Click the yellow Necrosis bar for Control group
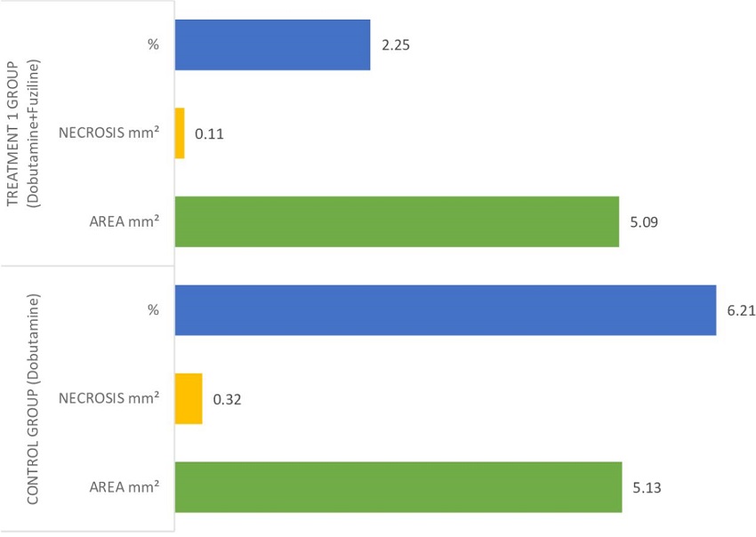756x537 pixels. pos(189,398)
